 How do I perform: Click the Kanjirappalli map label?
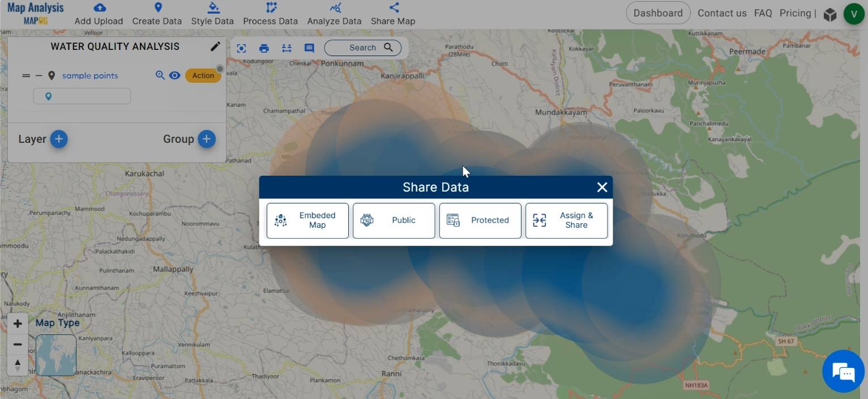click(x=403, y=75)
